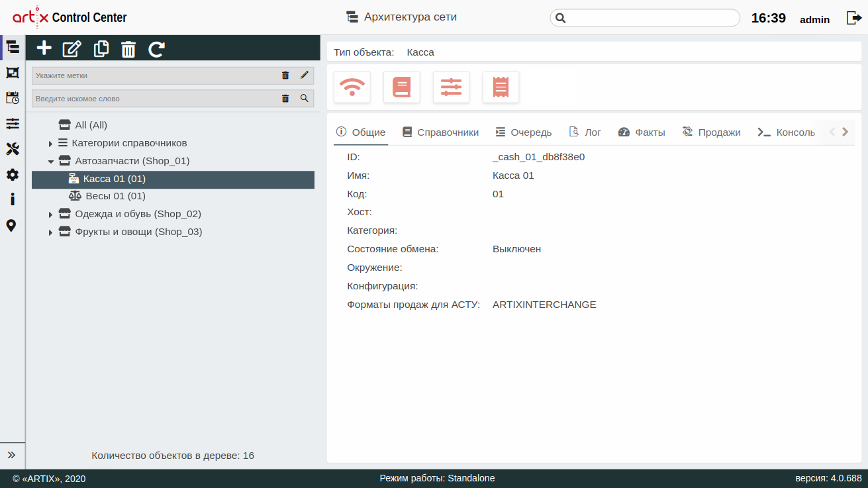Open gear settings in sidebar
This screenshot has width=868, height=488.
point(13,175)
